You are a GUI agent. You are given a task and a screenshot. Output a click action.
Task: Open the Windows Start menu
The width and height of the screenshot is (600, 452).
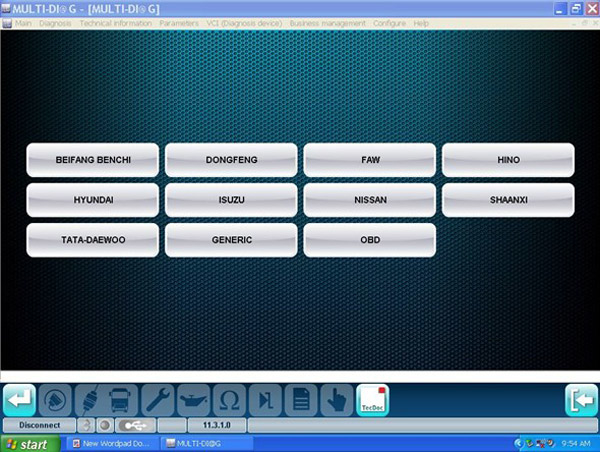(28, 443)
